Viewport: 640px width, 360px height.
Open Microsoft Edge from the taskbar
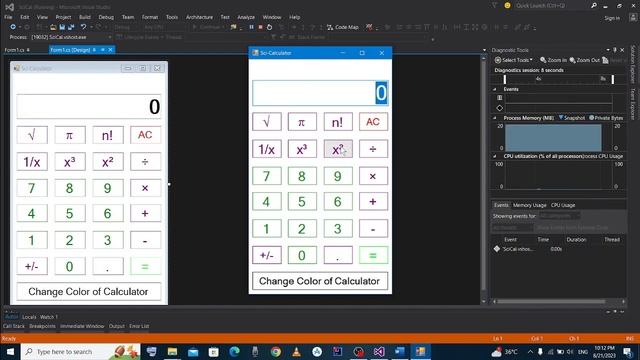tap(234, 351)
